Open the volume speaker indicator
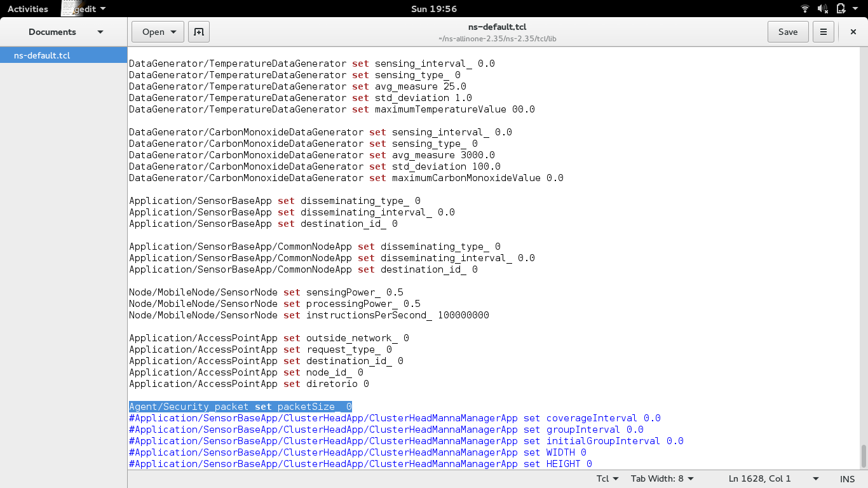 pyautogui.click(x=823, y=9)
